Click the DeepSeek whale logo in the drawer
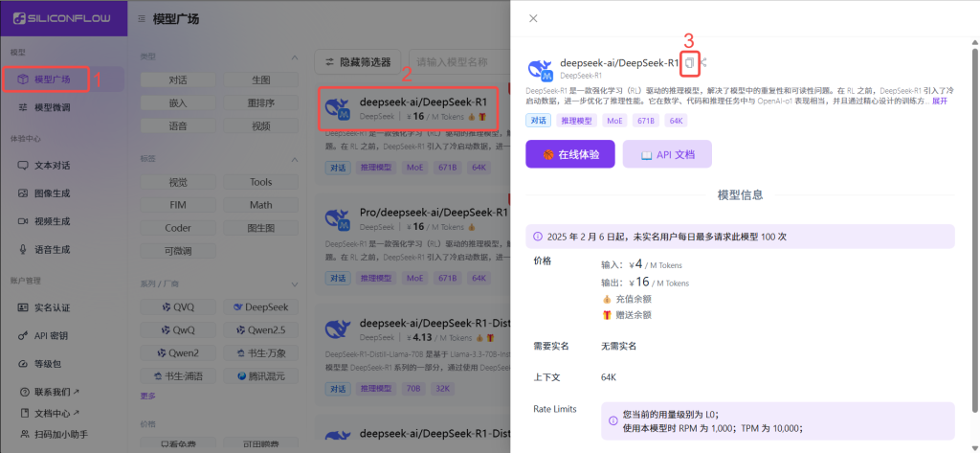 [540, 70]
